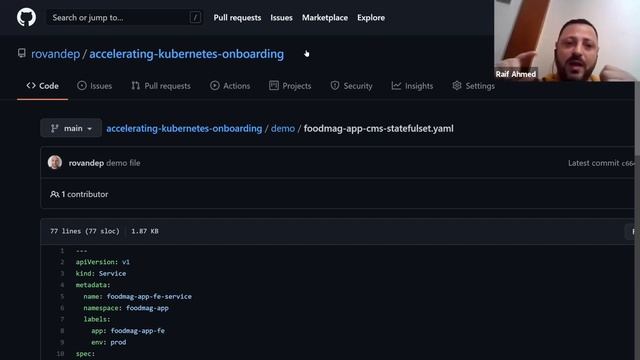Open rovandep commit author link
This screenshot has width=640, height=360.
pos(86,163)
